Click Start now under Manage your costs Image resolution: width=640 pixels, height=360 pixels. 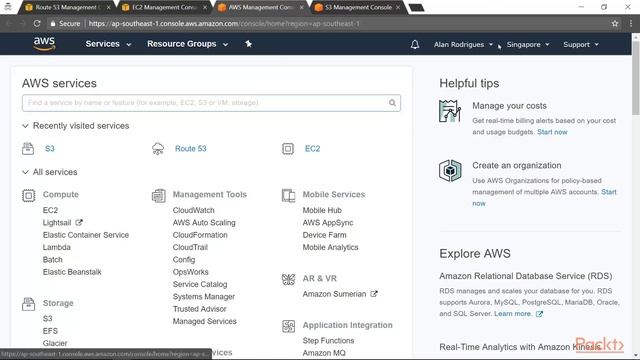point(552,132)
